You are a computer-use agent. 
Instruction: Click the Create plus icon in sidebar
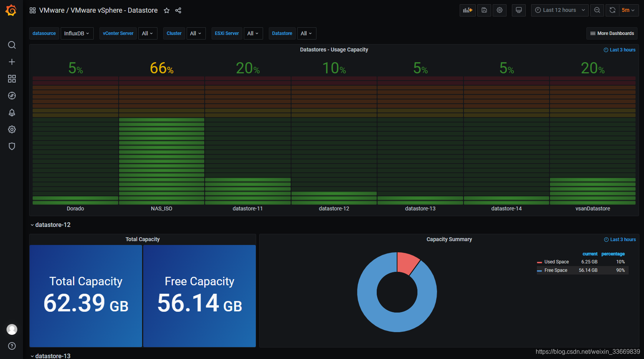[12, 62]
